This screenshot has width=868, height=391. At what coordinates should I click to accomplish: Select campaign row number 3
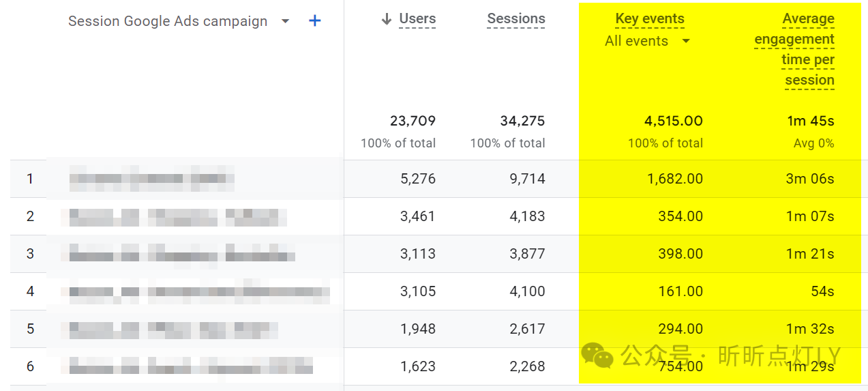pyautogui.click(x=181, y=255)
